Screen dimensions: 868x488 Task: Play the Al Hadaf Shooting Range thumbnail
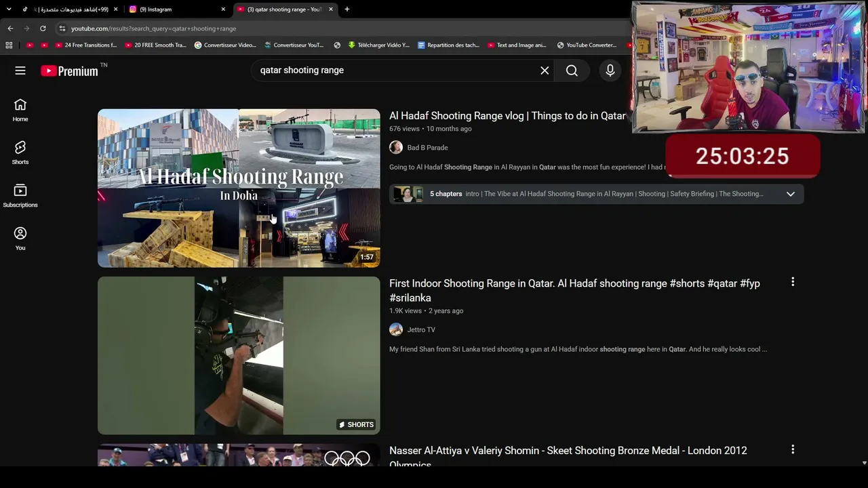pyautogui.click(x=239, y=188)
